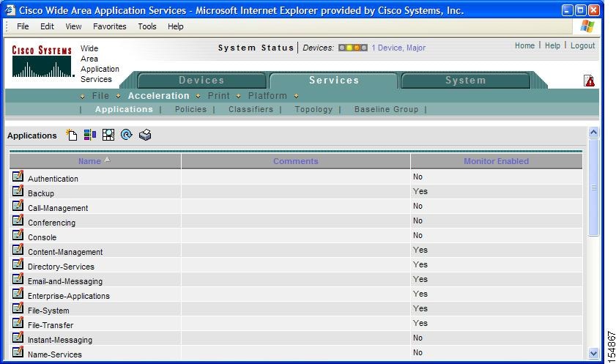
Task: Open the edit icon for Authentication
Action: (x=18, y=177)
